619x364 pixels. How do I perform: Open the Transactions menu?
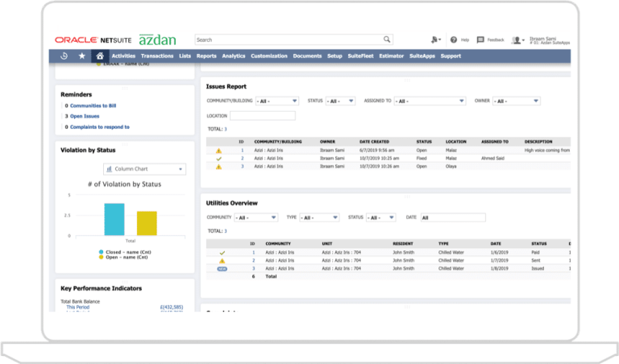coord(156,56)
